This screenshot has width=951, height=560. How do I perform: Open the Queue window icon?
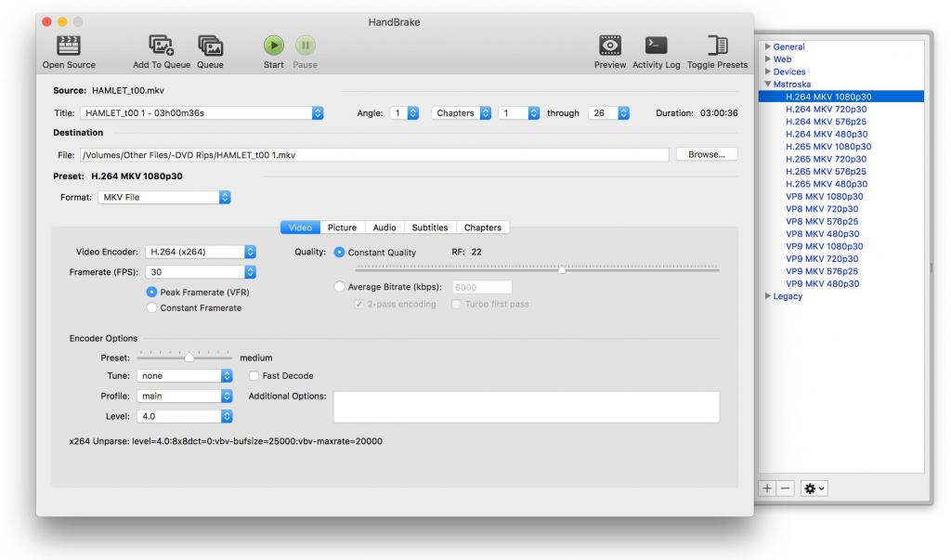(211, 46)
